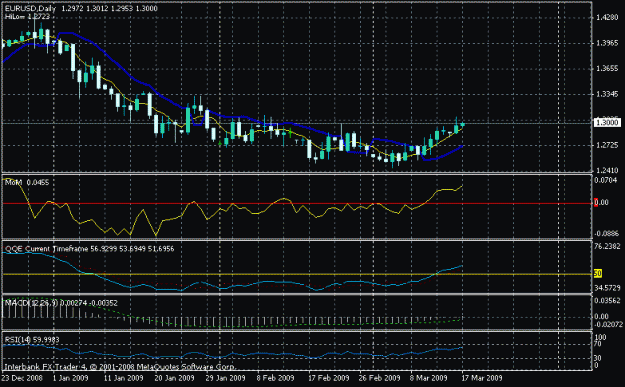The width and height of the screenshot is (625, 387).
Task: Click date label 8 Mar 2009
Action: (x=428, y=378)
